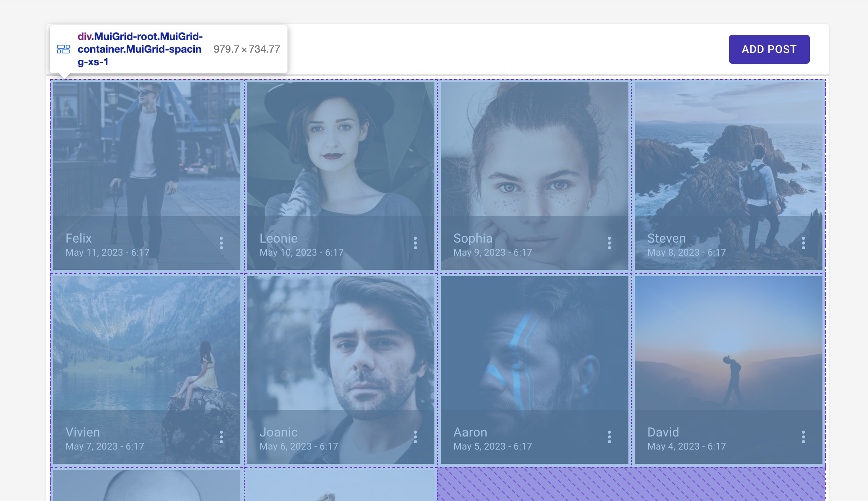Open the more options menu on Joanic's card

(415, 437)
